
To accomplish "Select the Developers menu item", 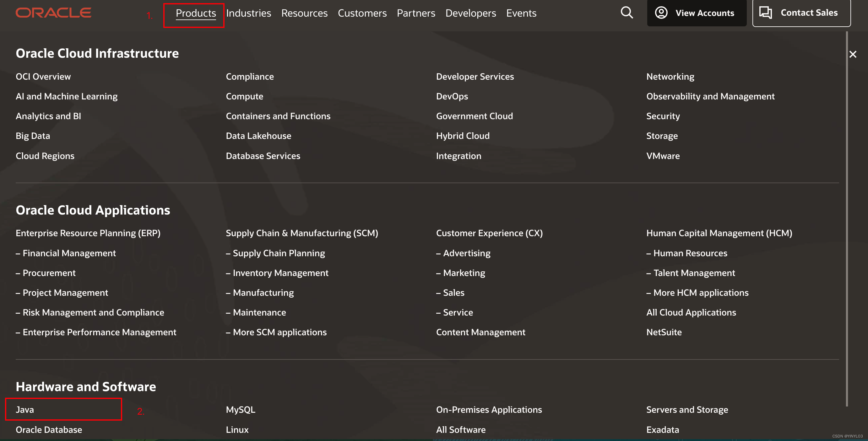I will tap(470, 13).
